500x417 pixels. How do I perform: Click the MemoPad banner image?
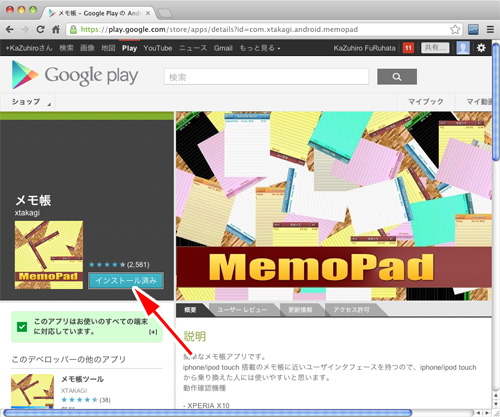click(x=334, y=206)
